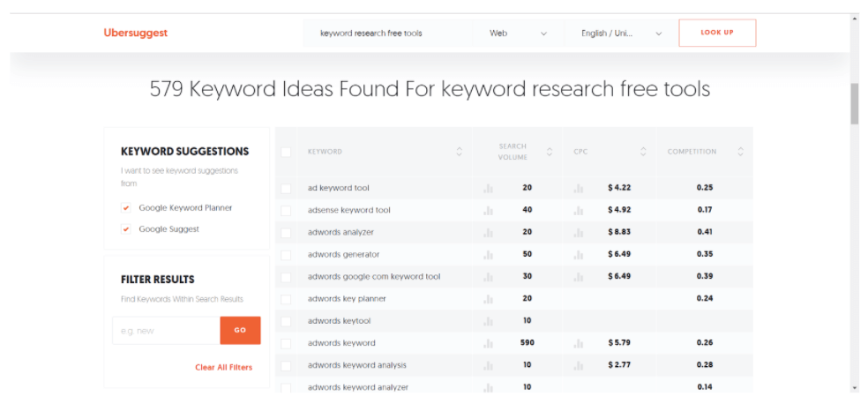Screen dimensions: 868x404
Task: Open CPC chart icon for adwords analyzer
Action: pyautogui.click(x=579, y=233)
